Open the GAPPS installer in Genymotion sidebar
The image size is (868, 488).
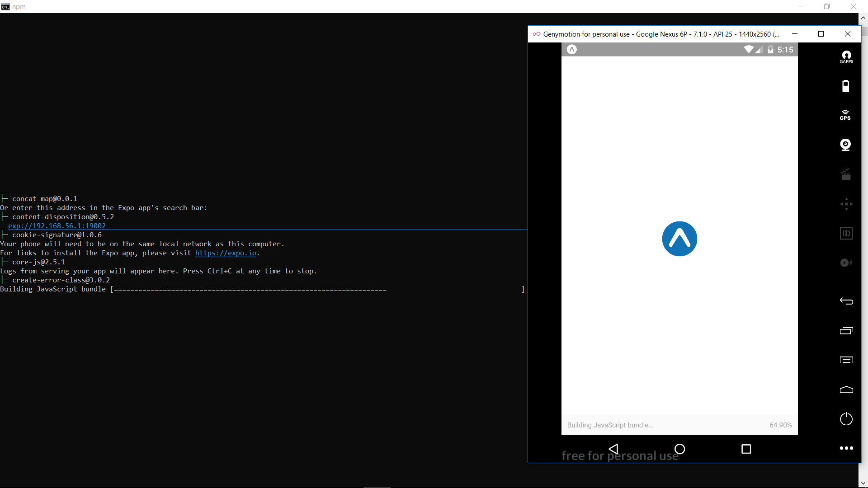point(846,57)
